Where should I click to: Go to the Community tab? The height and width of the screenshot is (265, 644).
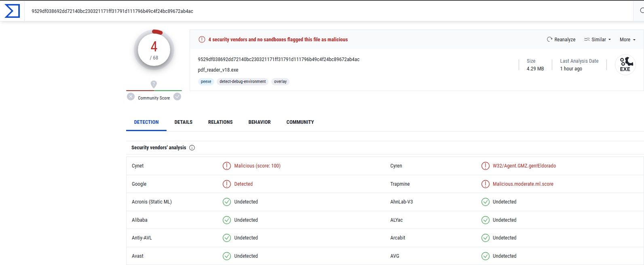[x=300, y=122]
